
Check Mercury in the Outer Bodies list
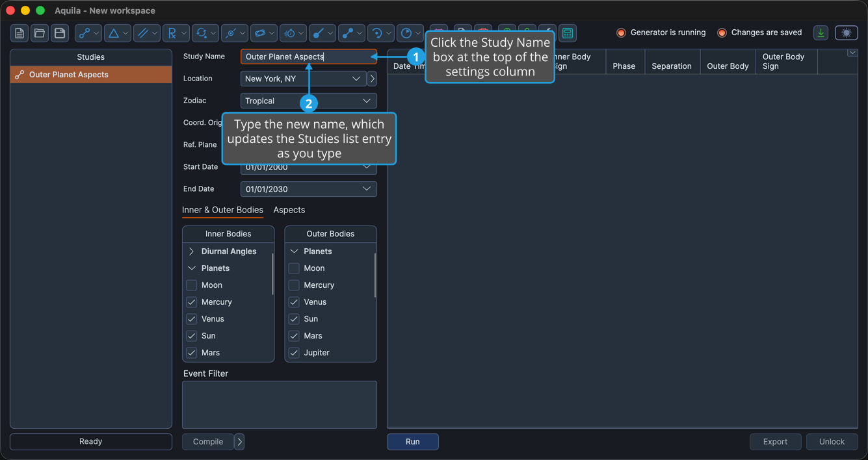pos(294,285)
